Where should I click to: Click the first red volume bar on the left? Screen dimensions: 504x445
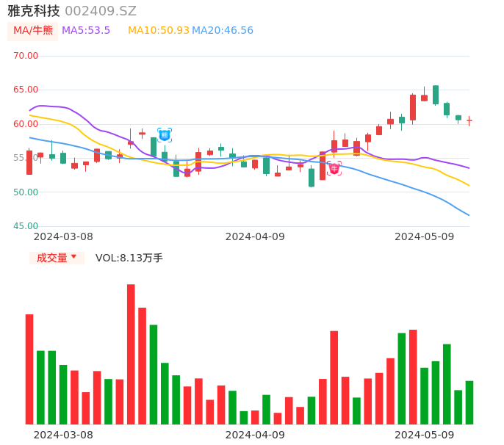[29, 369]
